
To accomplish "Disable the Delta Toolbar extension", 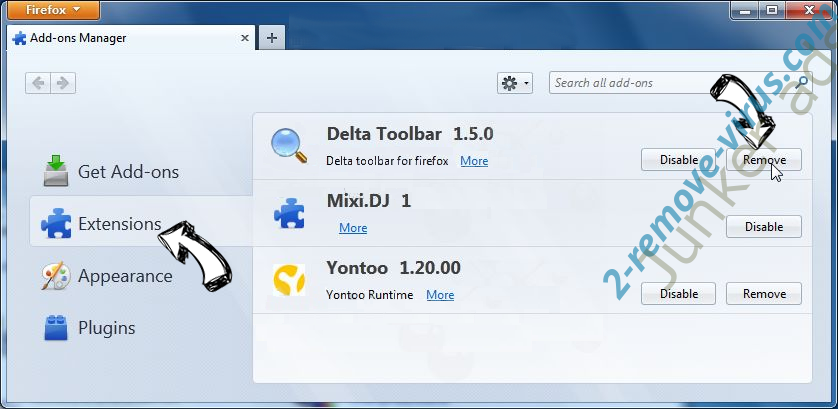I will [x=678, y=160].
